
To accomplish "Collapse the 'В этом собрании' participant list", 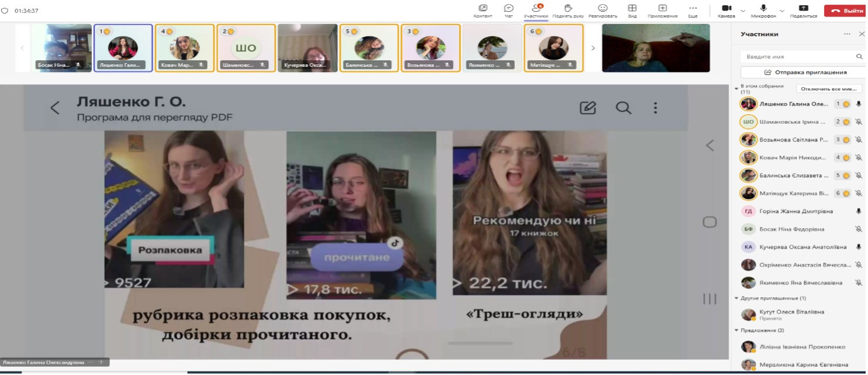I will click(x=736, y=89).
